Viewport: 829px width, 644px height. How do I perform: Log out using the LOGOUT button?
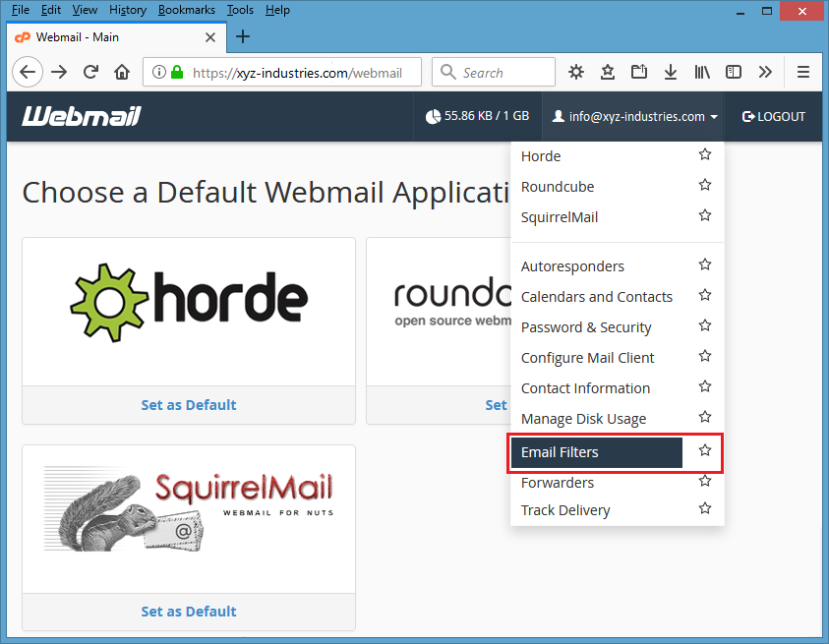pyautogui.click(x=774, y=116)
